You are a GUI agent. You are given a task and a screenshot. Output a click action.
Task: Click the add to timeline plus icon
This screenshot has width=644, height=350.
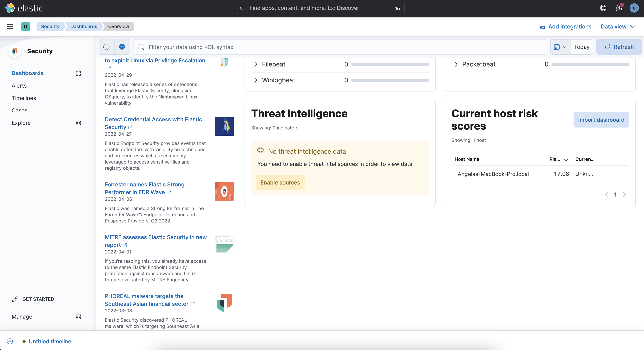click(10, 341)
